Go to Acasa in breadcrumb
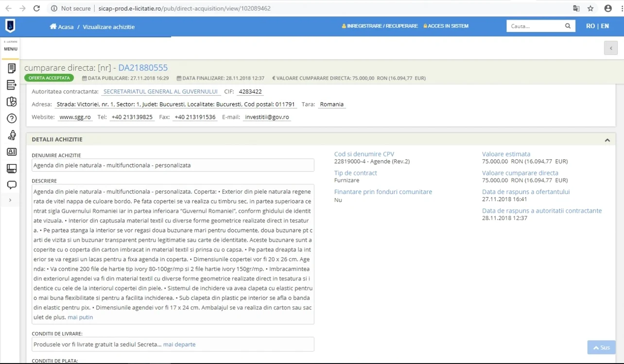624x364 pixels. pos(66,27)
